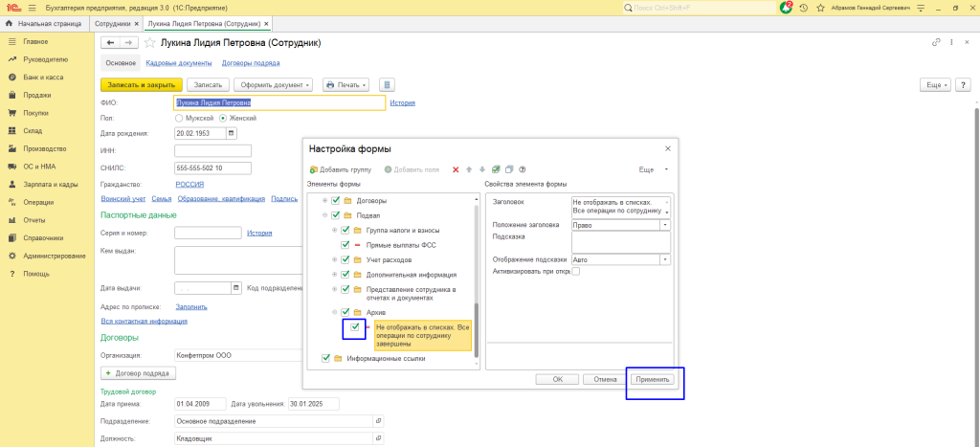This screenshot has width=980, height=447.
Task: Open the 'Печать' dropdown button
Action: 345,85
